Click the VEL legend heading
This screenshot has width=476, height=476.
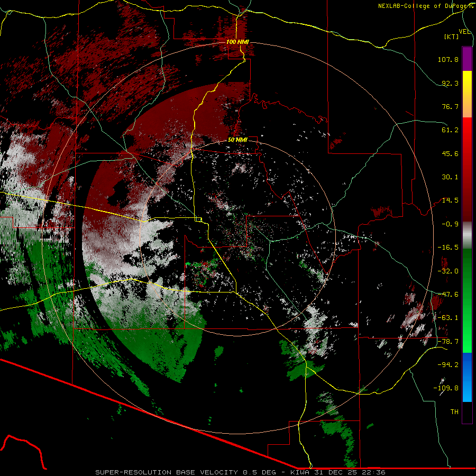click(x=464, y=32)
